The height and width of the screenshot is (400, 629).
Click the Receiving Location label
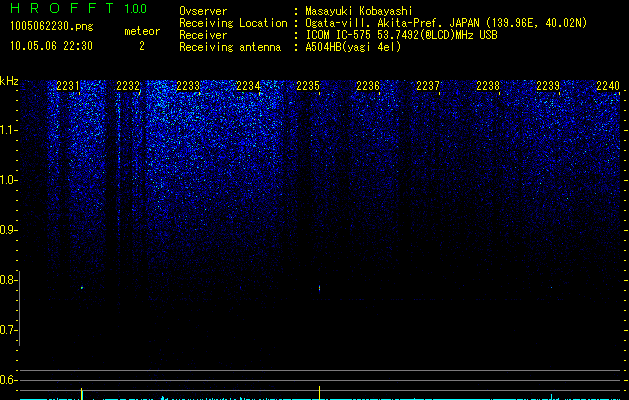tap(233, 23)
